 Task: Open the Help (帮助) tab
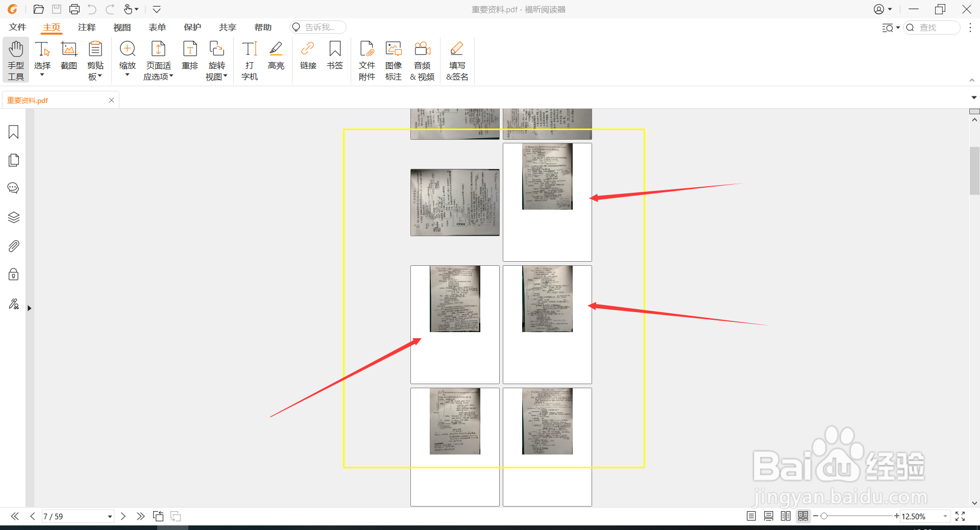pyautogui.click(x=263, y=27)
